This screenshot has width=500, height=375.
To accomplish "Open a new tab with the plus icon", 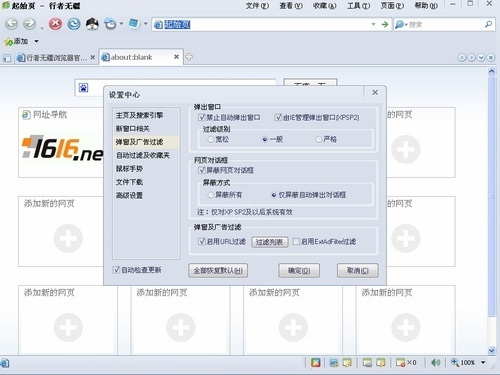I will pyautogui.click(x=189, y=57).
